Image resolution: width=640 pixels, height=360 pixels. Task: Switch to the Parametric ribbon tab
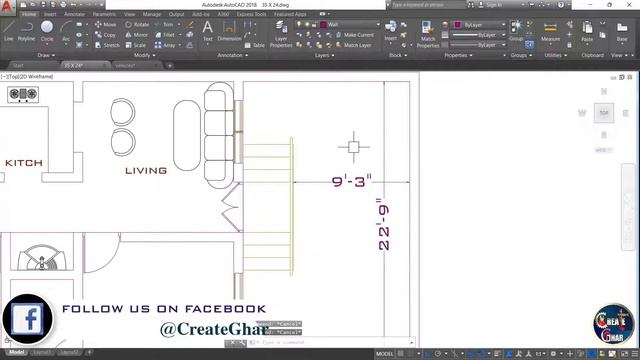tap(104, 14)
